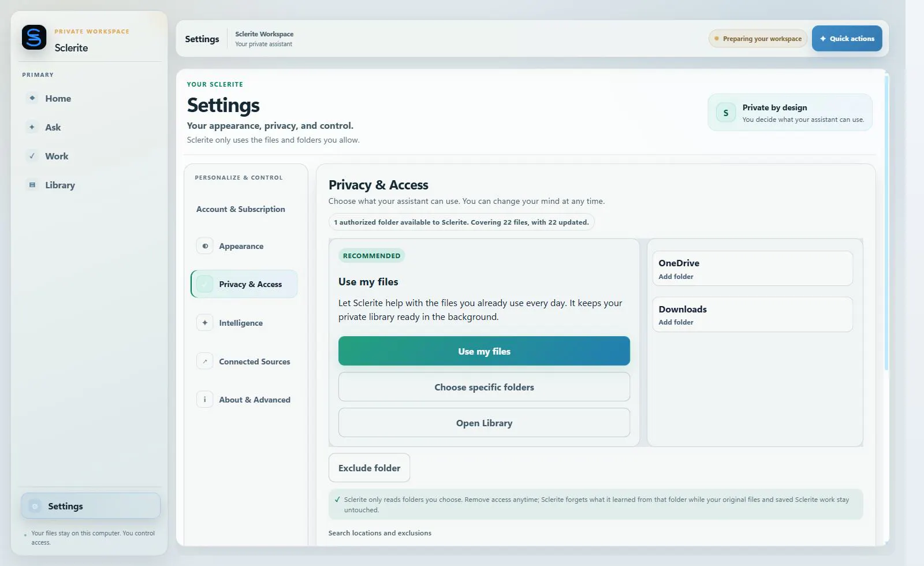Open Work via its checkmark icon
Viewport: 924px width, 566px height.
(x=32, y=156)
